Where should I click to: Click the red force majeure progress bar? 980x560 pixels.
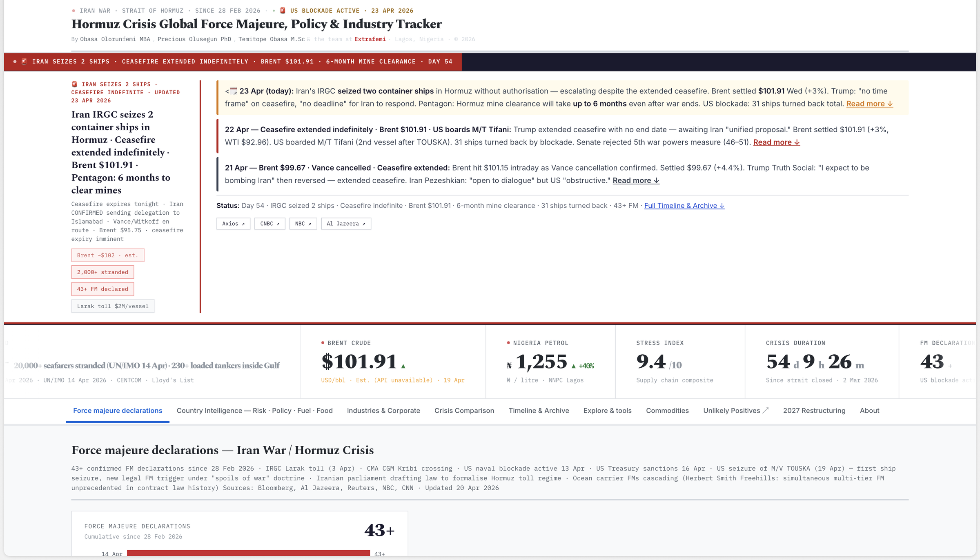coord(248,553)
